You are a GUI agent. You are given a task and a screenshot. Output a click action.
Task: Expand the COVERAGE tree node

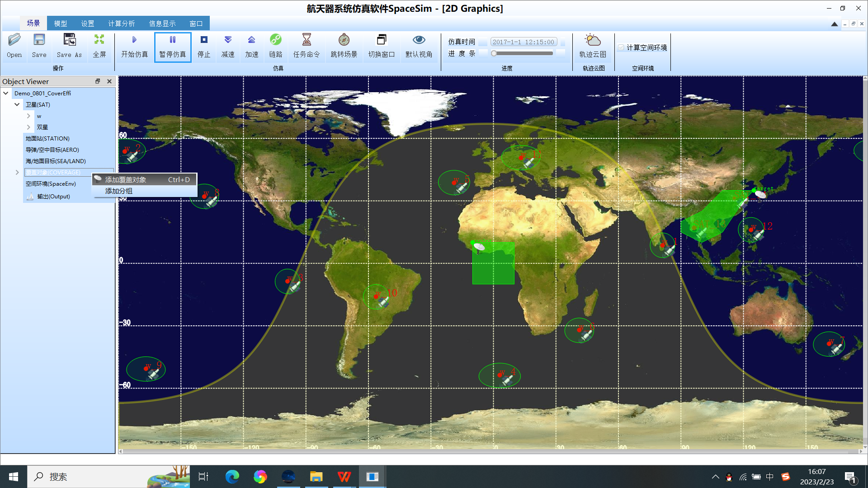click(x=17, y=172)
